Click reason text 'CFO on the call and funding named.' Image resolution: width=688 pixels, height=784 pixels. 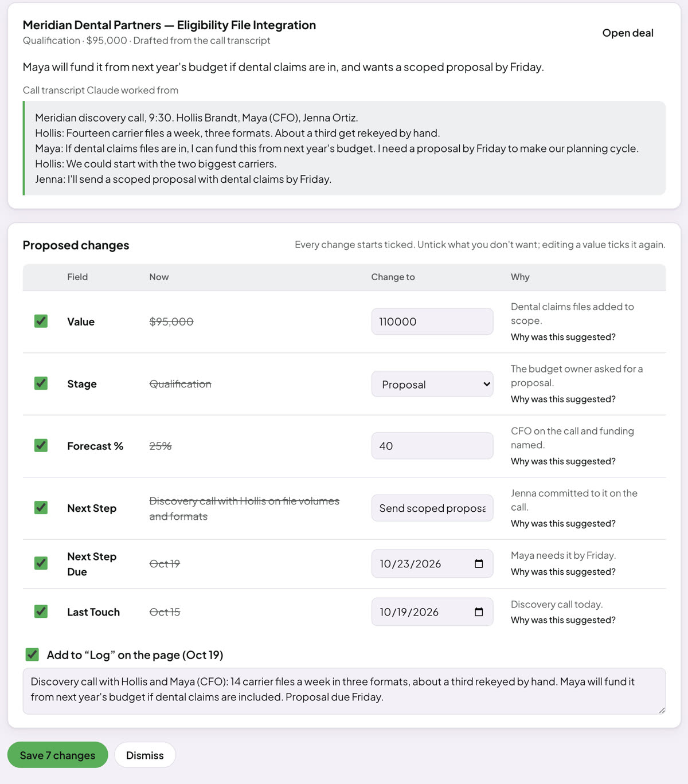tap(572, 438)
